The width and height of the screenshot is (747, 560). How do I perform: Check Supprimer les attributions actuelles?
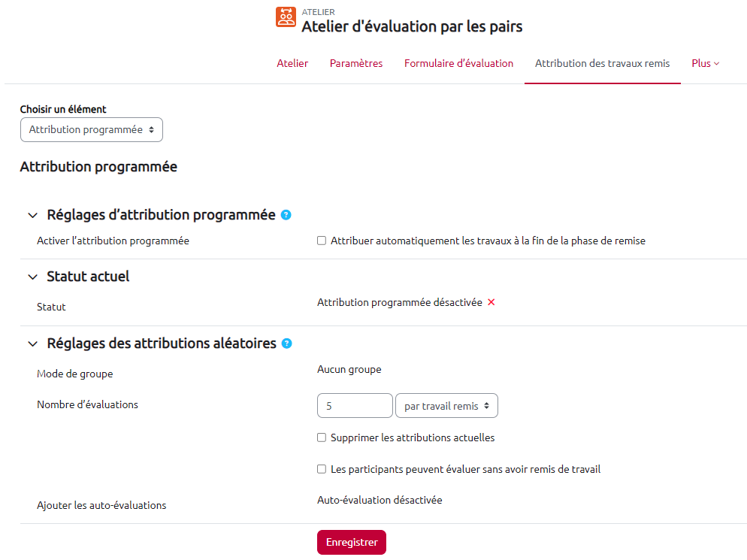tap(322, 437)
